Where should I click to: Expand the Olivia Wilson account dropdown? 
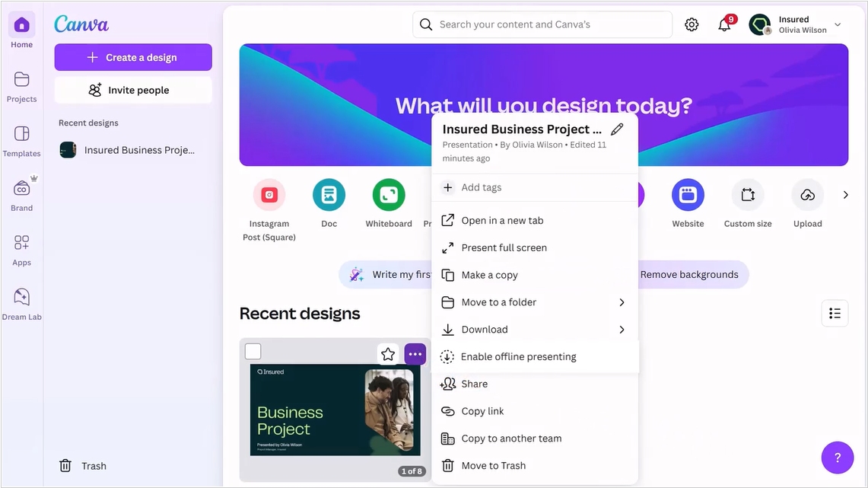(838, 25)
